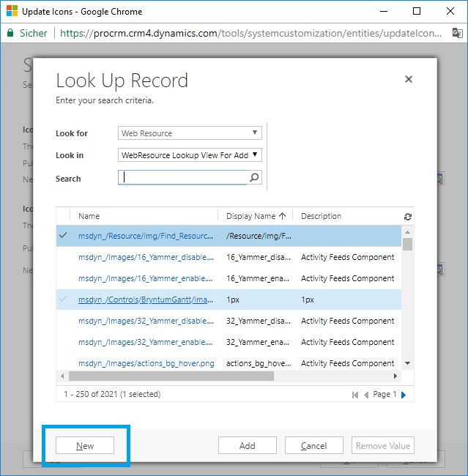Refresh the record list grid
The width and height of the screenshot is (468, 476).
point(407,217)
